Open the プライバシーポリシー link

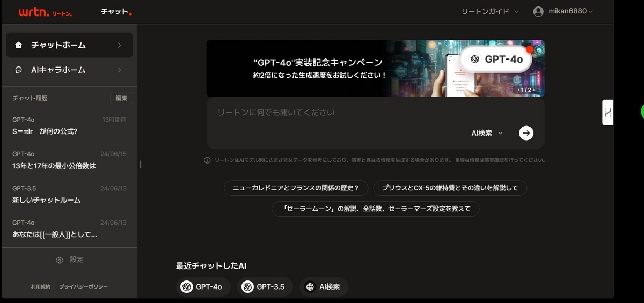click(x=83, y=287)
